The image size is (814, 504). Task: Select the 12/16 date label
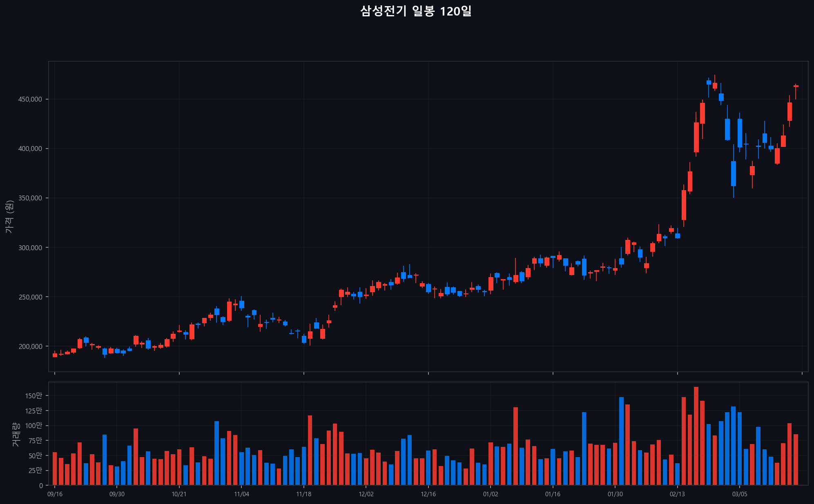point(428,494)
